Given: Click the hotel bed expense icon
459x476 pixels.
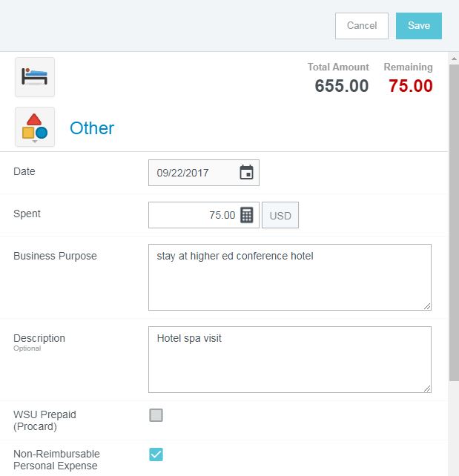Looking at the screenshot, I should tap(35, 77).
